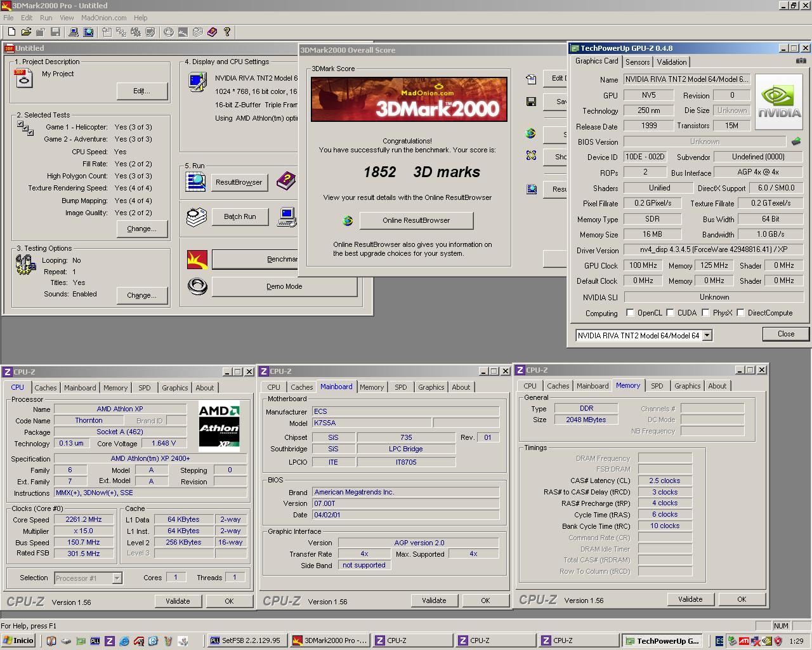Viewport: 812px width, 650px height.
Task: Click the purple CPU-Z quick launch icon
Action: (x=109, y=640)
